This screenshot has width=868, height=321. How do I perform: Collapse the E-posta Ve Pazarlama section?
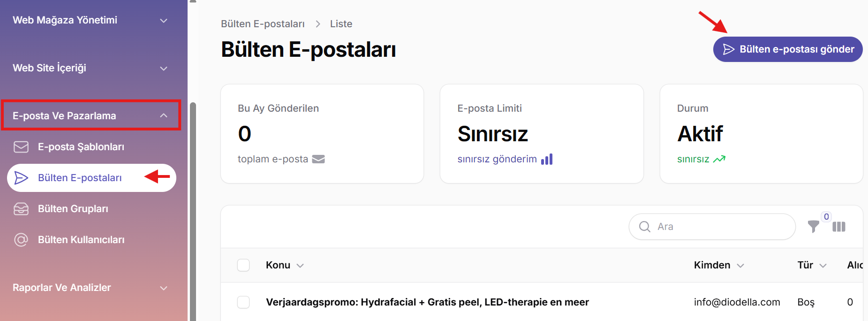(x=91, y=115)
